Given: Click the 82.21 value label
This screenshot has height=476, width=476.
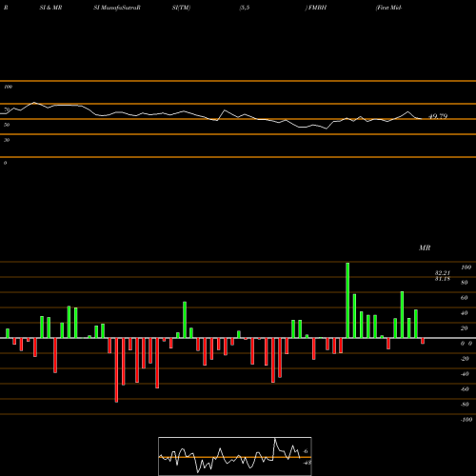Looking at the screenshot, I should point(443,273).
